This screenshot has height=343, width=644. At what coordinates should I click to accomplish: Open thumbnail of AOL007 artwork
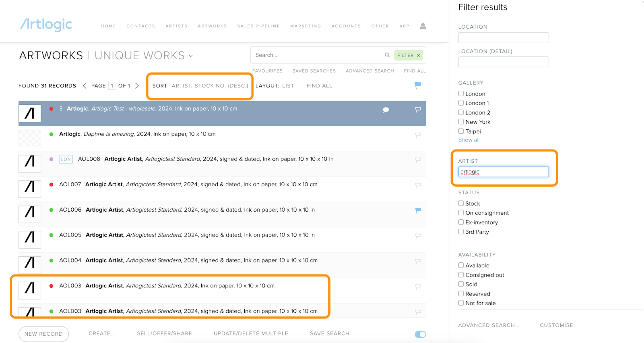pyautogui.click(x=30, y=189)
